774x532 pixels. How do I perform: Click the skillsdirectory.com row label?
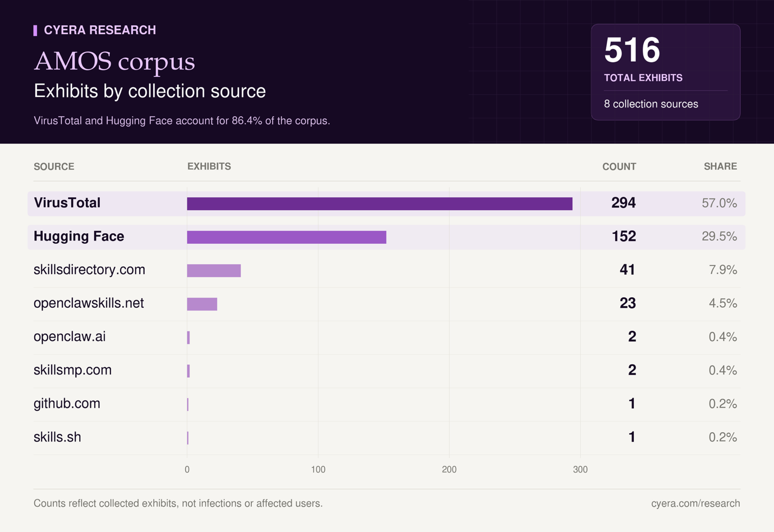(90, 270)
